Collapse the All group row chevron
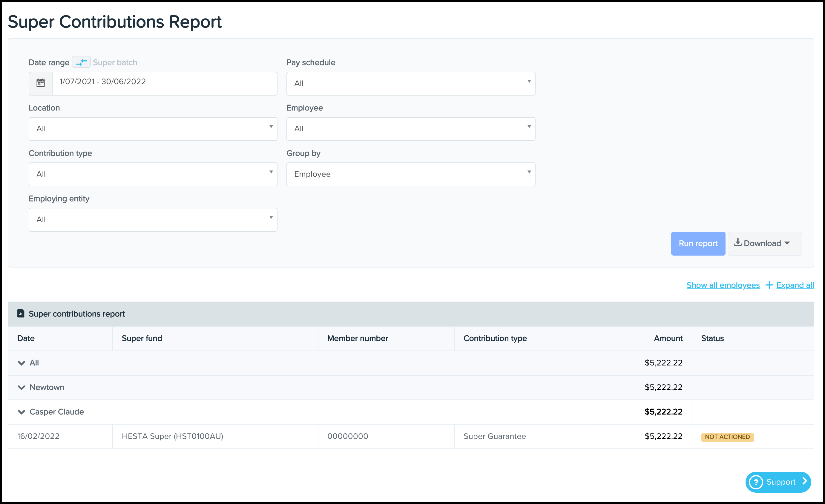The image size is (825, 504). pyautogui.click(x=22, y=363)
